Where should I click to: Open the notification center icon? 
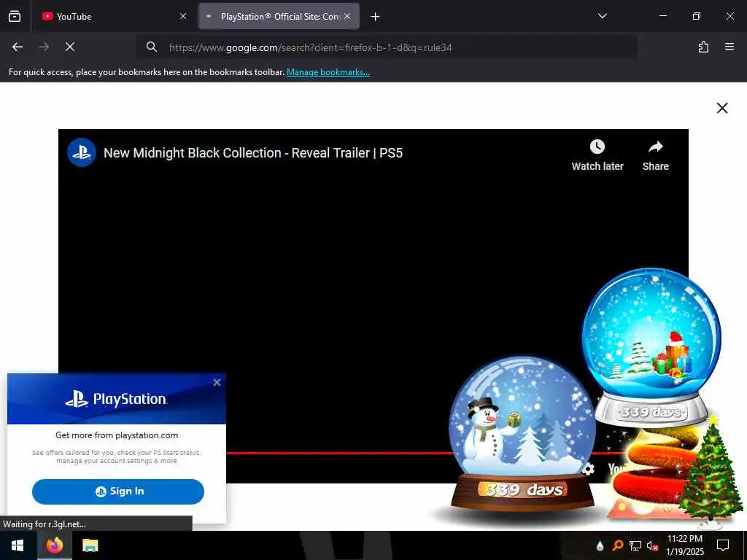[723, 545]
